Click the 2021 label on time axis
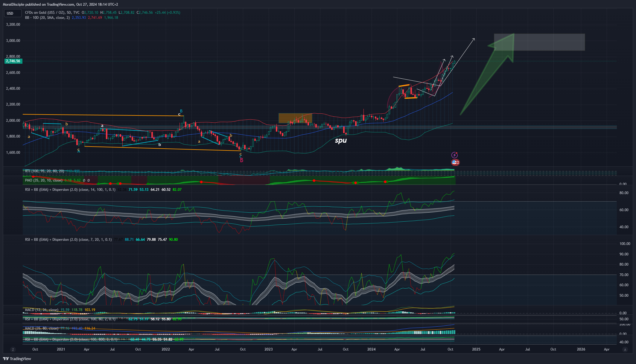Image resolution: width=636 pixels, height=364 pixels. tap(61, 349)
